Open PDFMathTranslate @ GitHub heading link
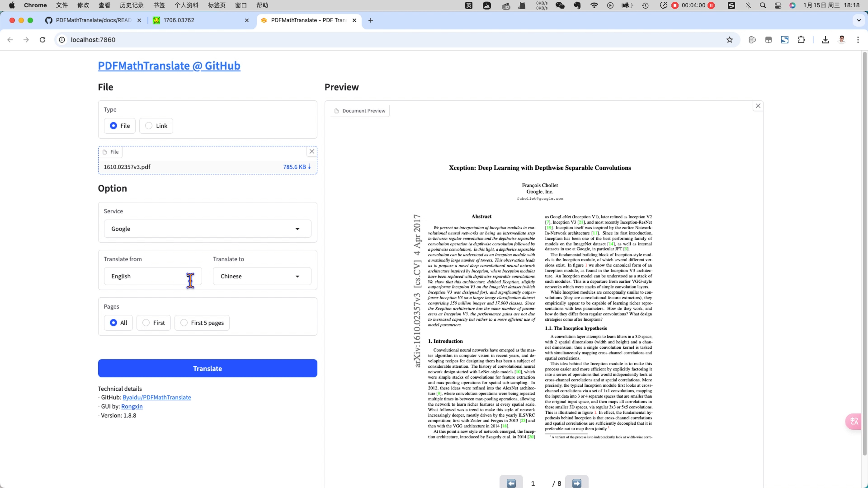This screenshot has width=868, height=488. 169,65
